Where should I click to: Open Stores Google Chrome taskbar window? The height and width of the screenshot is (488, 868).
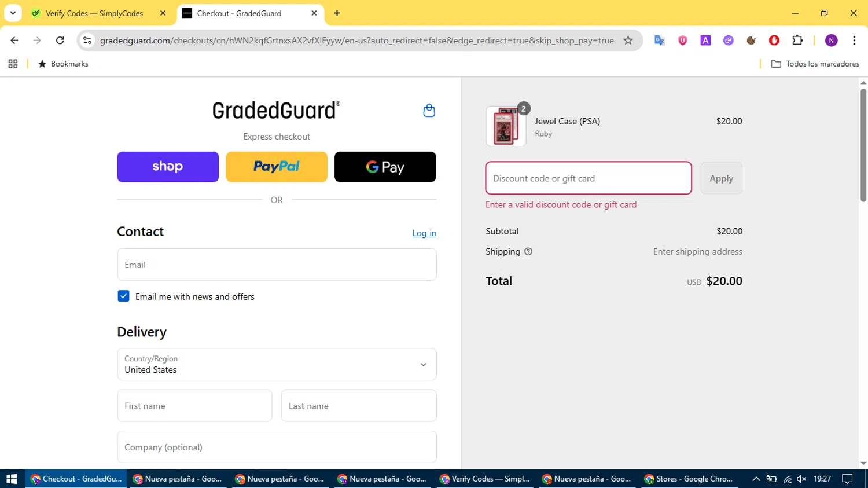click(x=689, y=479)
